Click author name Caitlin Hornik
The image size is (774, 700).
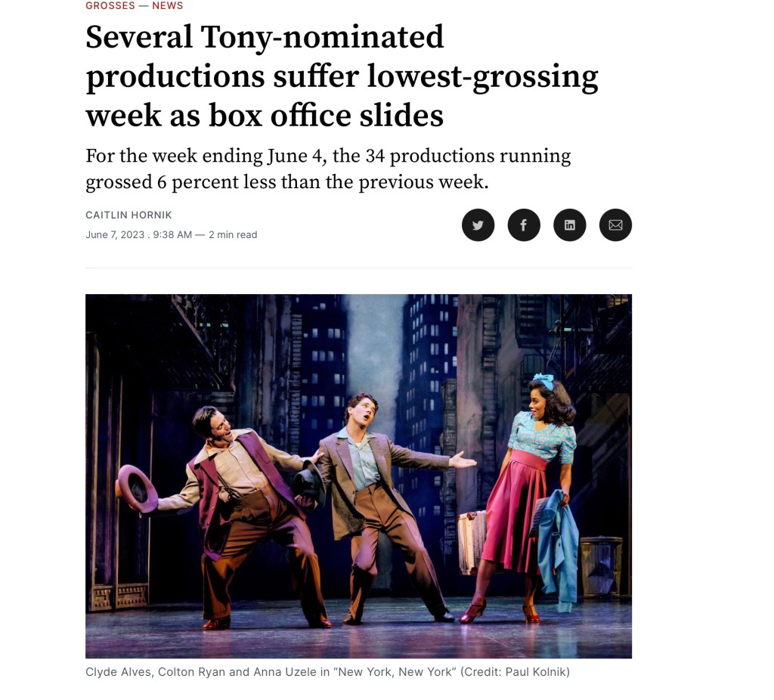(128, 215)
